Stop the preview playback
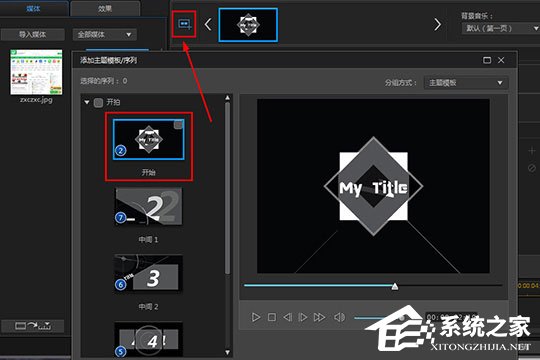The width and height of the screenshot is (540, 360). click(272, 317)
